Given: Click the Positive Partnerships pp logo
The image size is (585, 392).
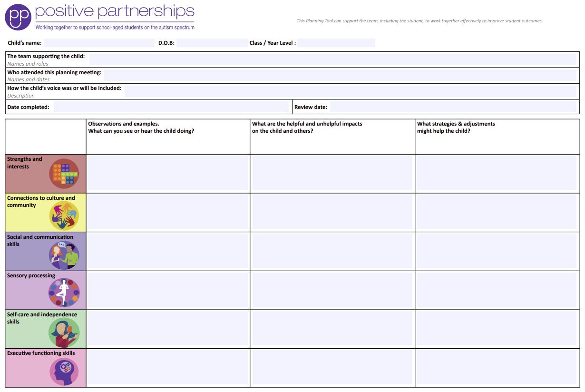Looking at the screenshot, I should click(x=18, y=17).
